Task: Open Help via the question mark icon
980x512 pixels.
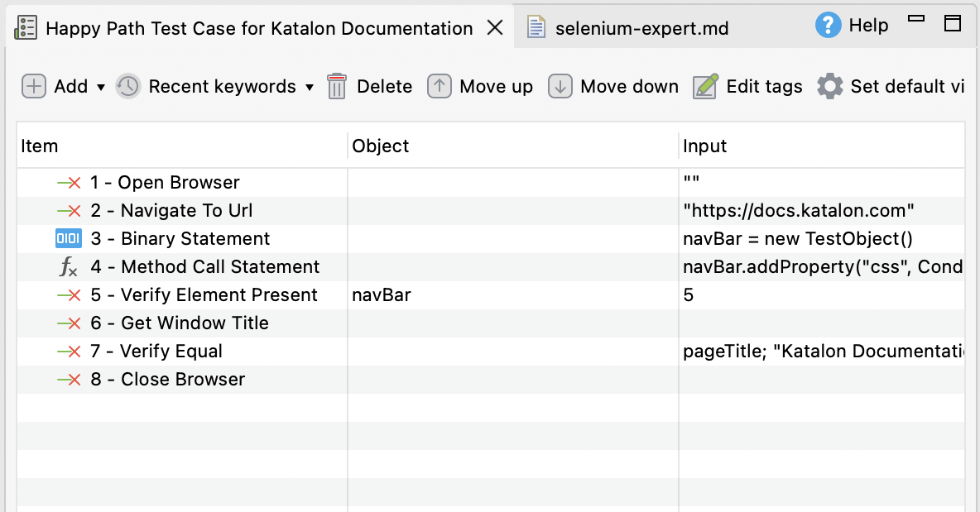Action: (827, 25)
